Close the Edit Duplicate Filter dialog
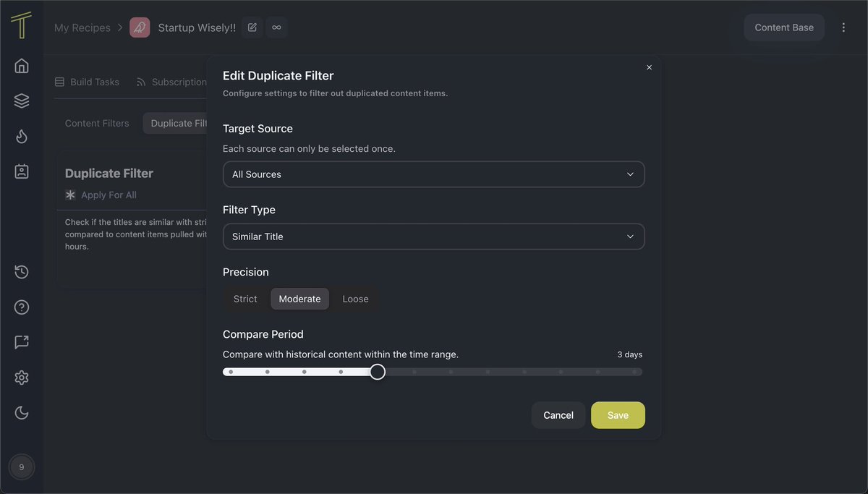The width and height of the screenshot is (868, 494). coord(649,67)
